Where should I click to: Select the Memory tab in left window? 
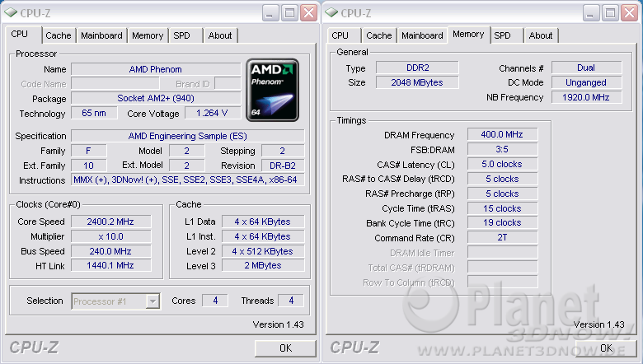(148, 35)
